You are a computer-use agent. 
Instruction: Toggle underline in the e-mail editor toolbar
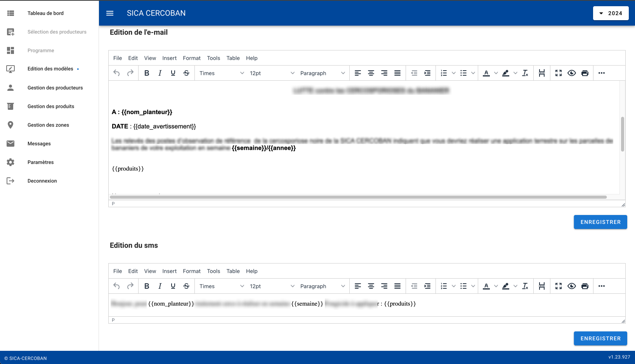point(173,73)
